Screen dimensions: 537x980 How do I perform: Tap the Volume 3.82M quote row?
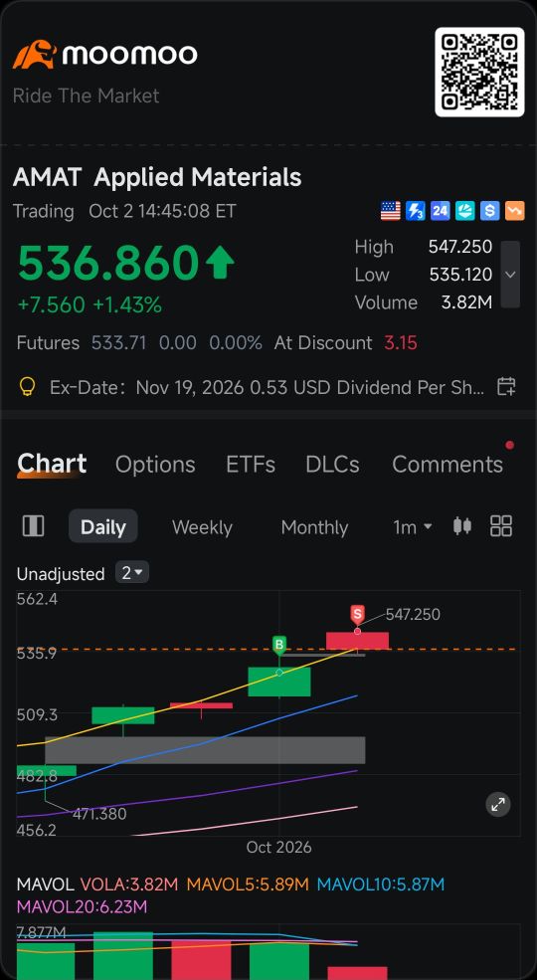point(424,302)
